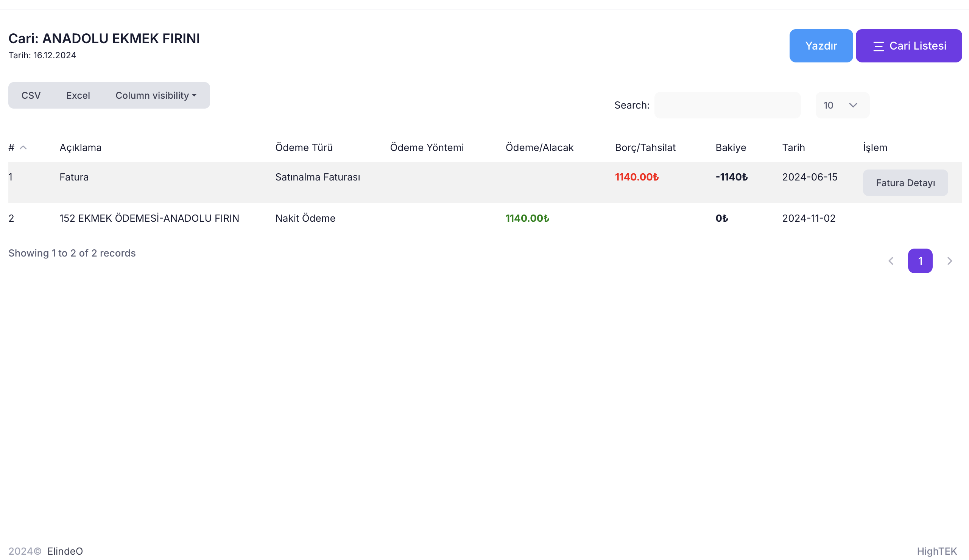The height and width of the screenshot is (560, 969).
Task: Go to previous page arrow
Action: click(891, 261)
